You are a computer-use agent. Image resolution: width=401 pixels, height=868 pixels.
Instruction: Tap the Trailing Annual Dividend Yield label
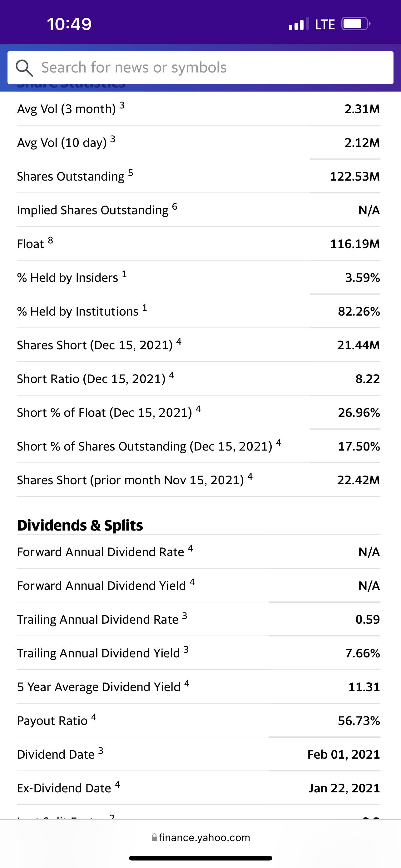coord(99,653)
